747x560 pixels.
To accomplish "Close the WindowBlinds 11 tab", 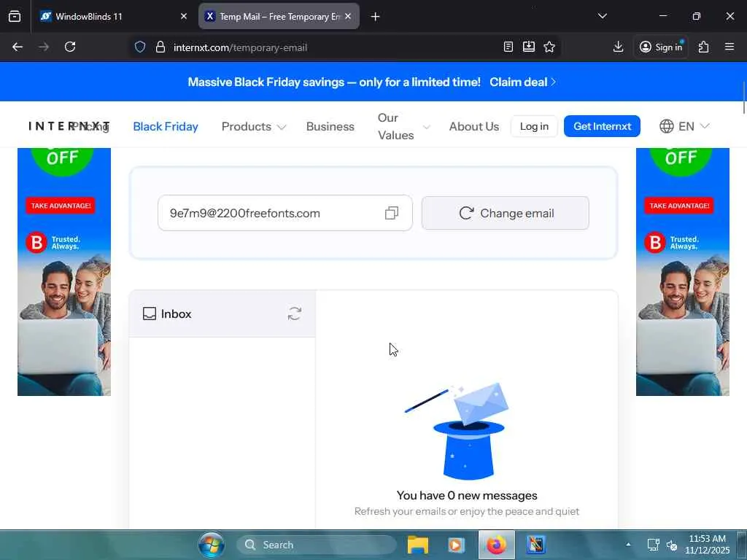I will pos(184,17).
